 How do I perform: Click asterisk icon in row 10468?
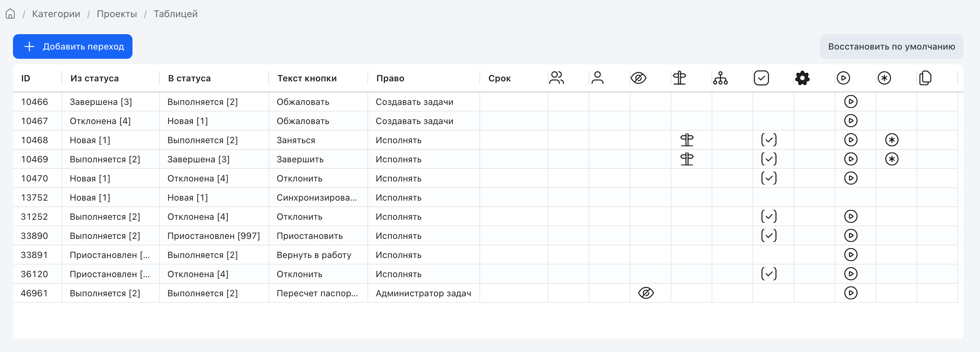(892, 140)
